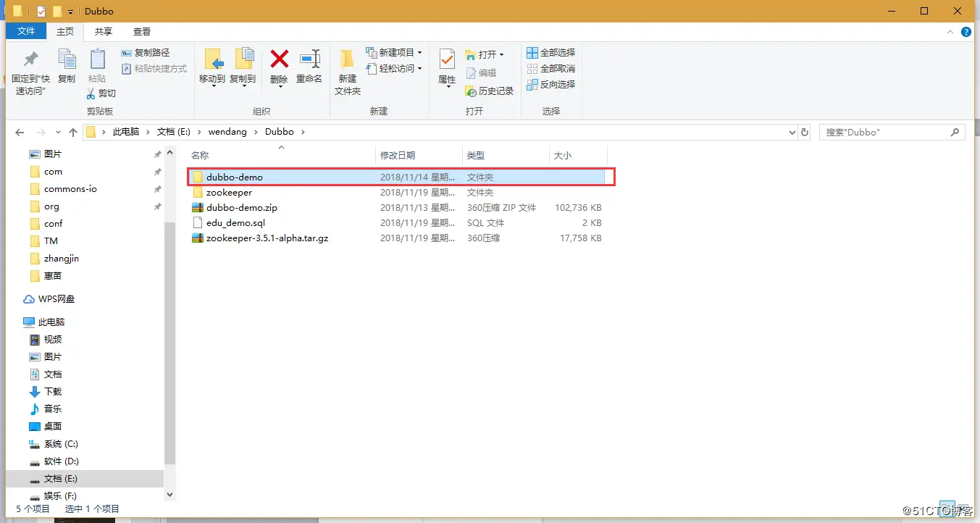Open commons-io in Quick access
The height and width of the screenshot is (523, 980).
[70, 189]
